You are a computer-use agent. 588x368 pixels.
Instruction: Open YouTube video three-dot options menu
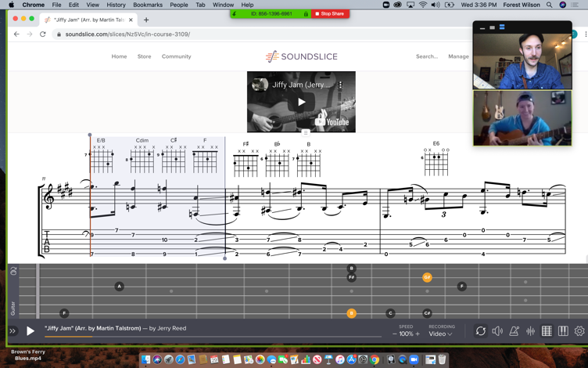click(341, 85)
